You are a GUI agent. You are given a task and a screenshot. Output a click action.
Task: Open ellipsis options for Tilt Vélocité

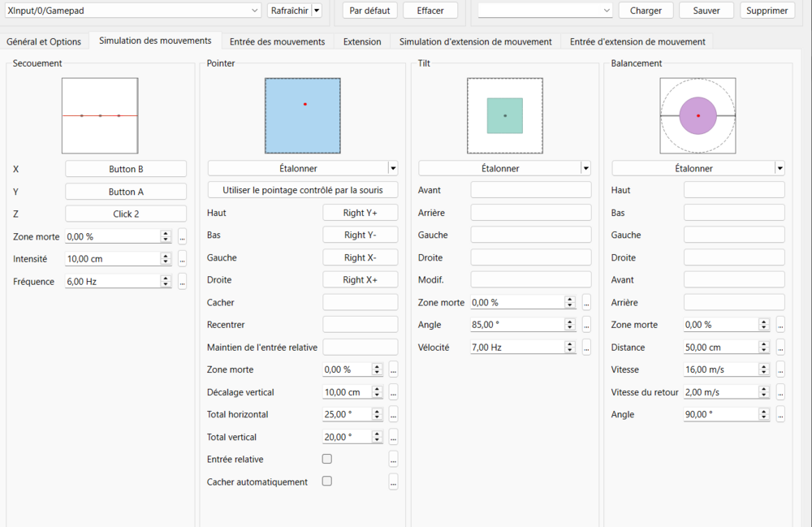coord(586,348)
